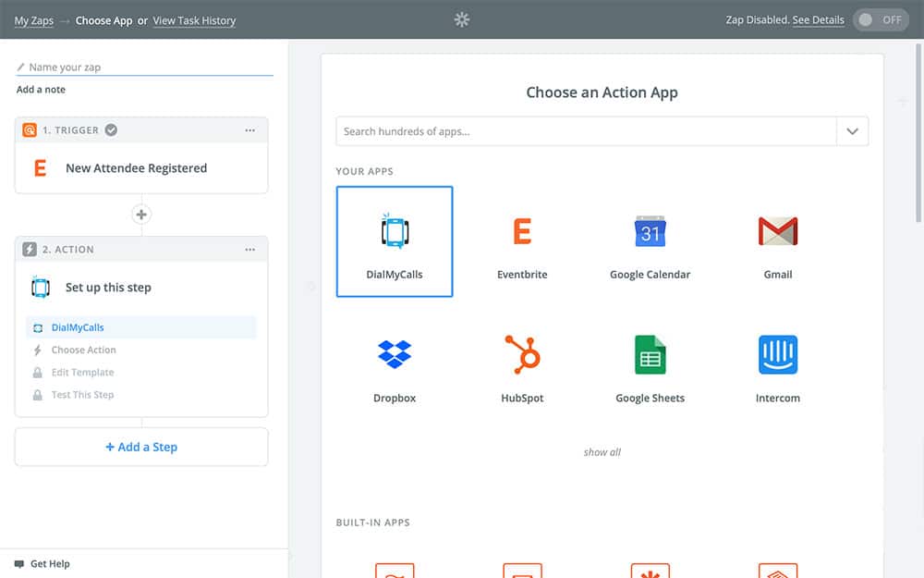Choose the Eventbrite app icon

click(x=522, y=232)
